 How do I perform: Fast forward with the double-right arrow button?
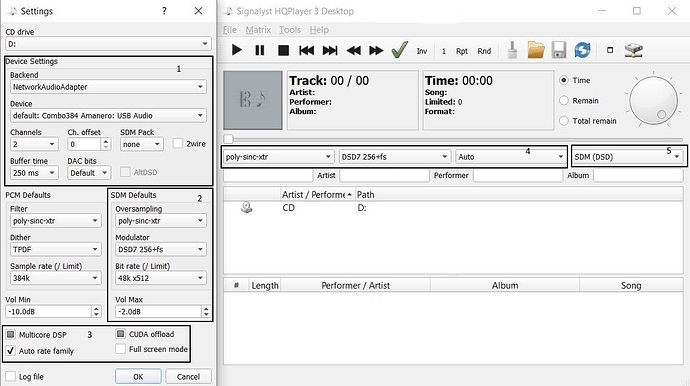click(376, 51)
